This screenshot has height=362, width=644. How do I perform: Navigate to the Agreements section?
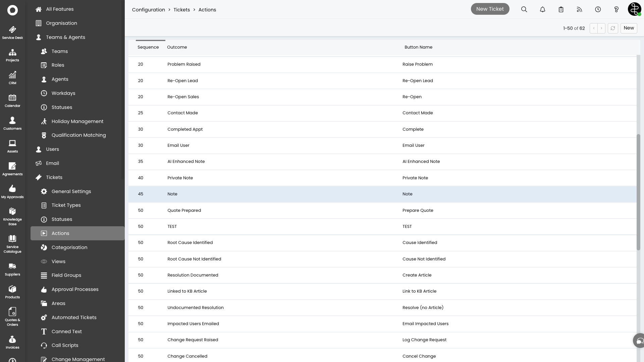(12, 169)
